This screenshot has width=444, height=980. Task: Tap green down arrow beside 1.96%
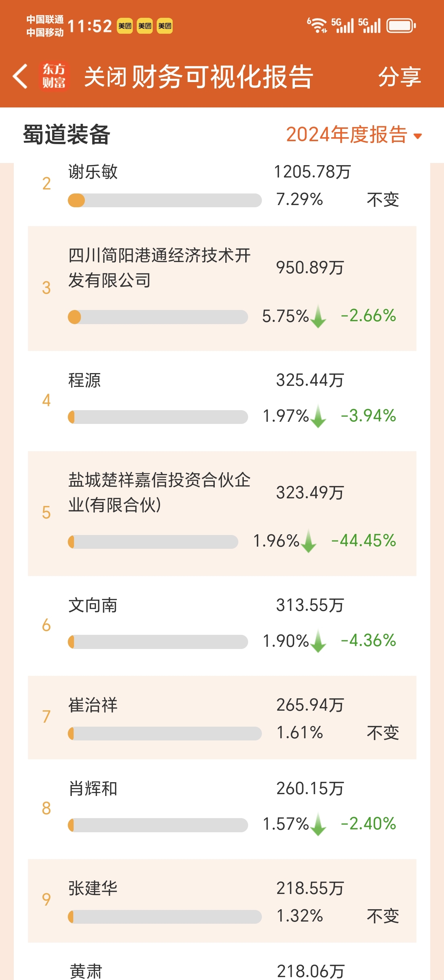coord(309,541)
